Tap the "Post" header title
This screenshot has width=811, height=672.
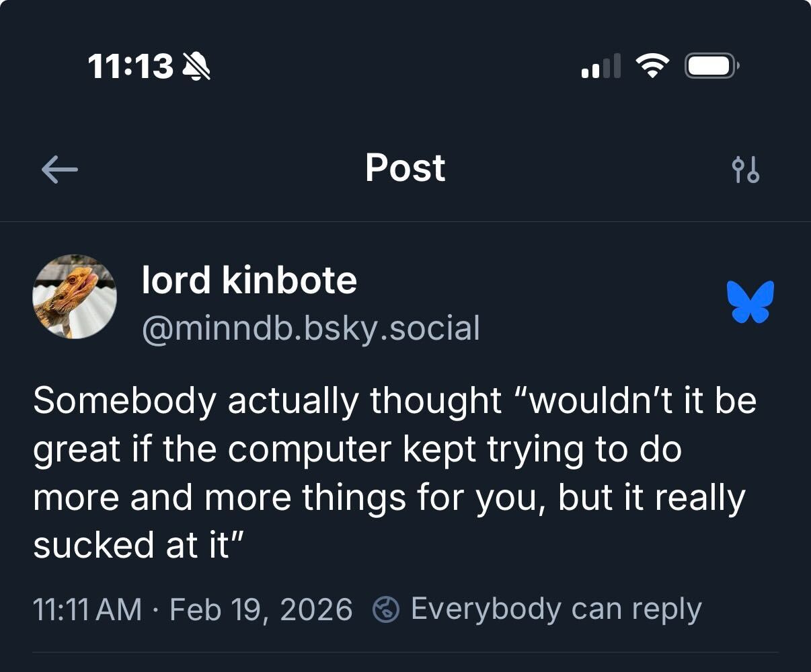pyautogui.click(x=405, y=167)
